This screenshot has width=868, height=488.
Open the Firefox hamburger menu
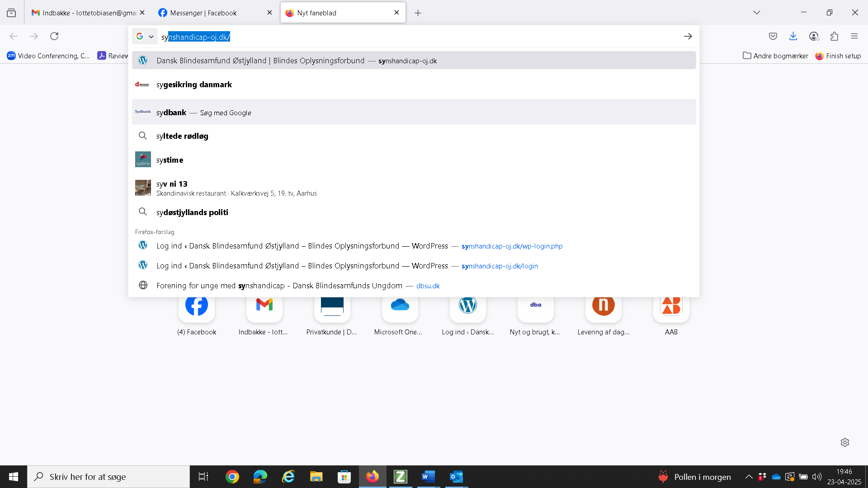pos(854,36)
